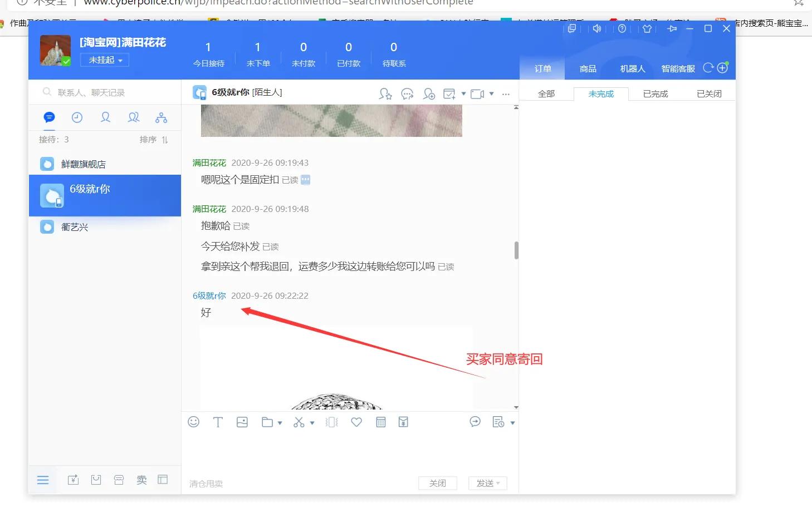The width and height of the screenshot is (812, 518).
Task: Click the send image icon
Action: tap(242, 422)
